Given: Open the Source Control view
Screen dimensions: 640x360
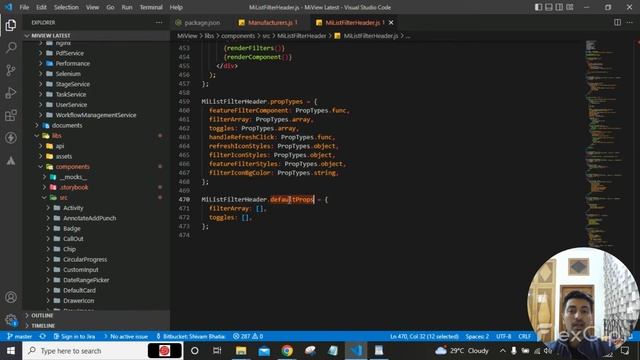Looking at the screenshot, I should (x=11, y=70).
